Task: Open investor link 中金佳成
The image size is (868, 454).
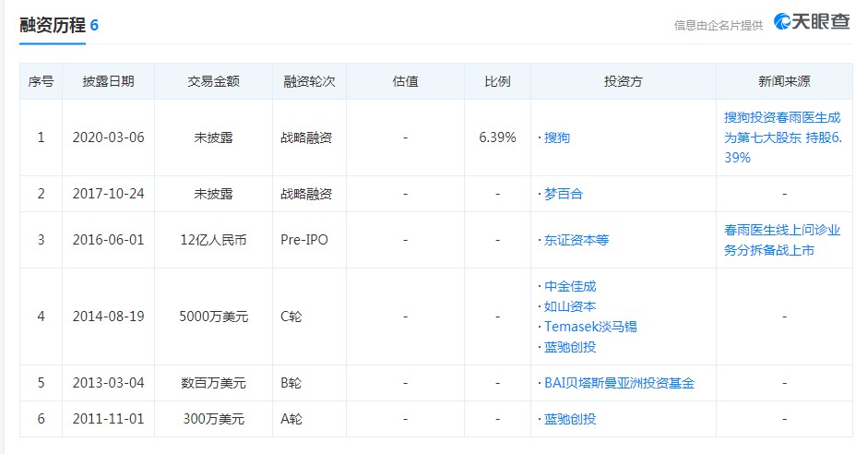Action: (x=570, y=286)
